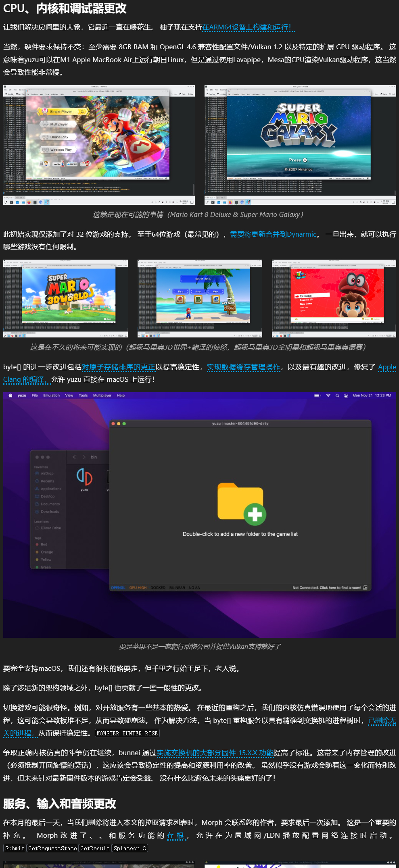This screenshot has height=868, width=399.
Task: Click the Splatoon 3 tag
Action: click(x=130, y=848)
